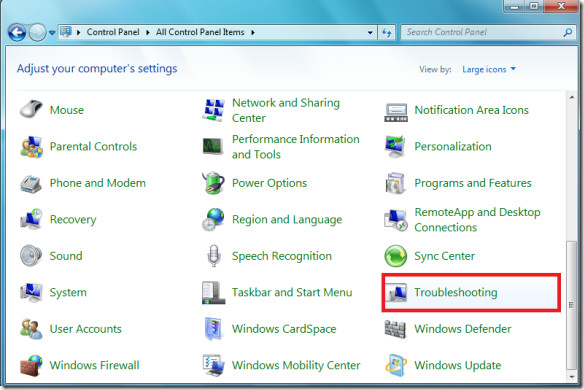
Task: Open the Windows CardSpace icon
Action: tap(213, 329)
